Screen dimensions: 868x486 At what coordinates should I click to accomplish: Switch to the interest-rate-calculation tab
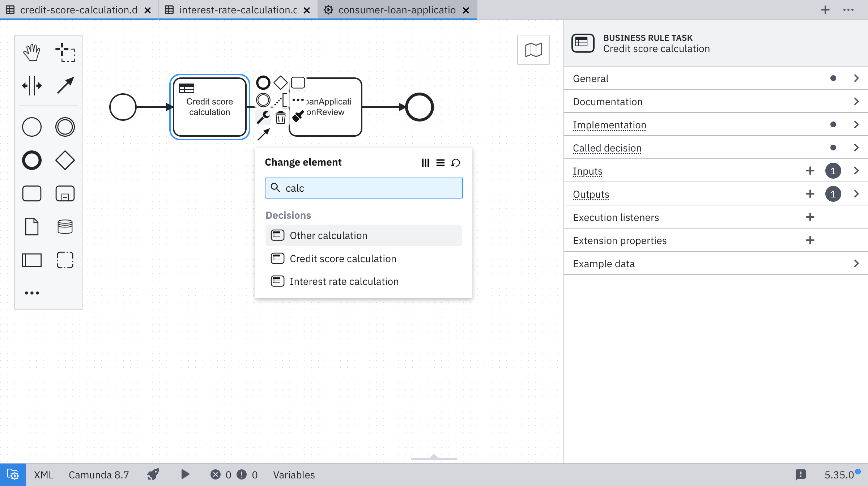tap(237, 10)
